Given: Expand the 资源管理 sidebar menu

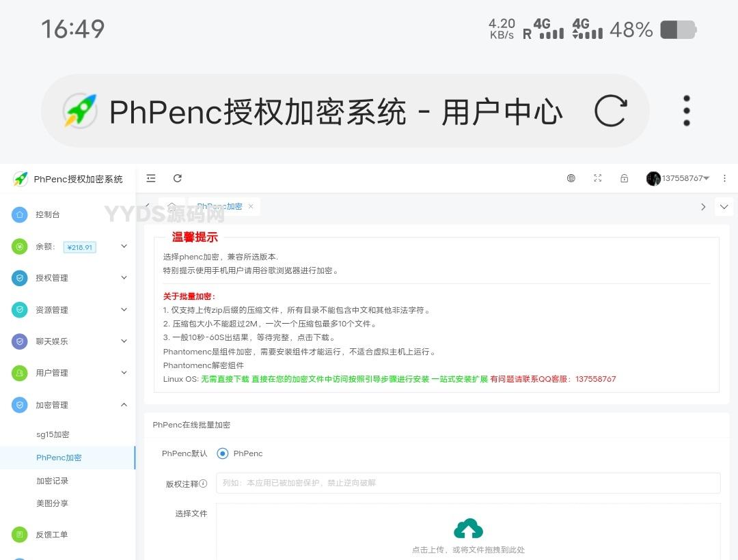Looking at the screenshot, I should tap(68, 310).
